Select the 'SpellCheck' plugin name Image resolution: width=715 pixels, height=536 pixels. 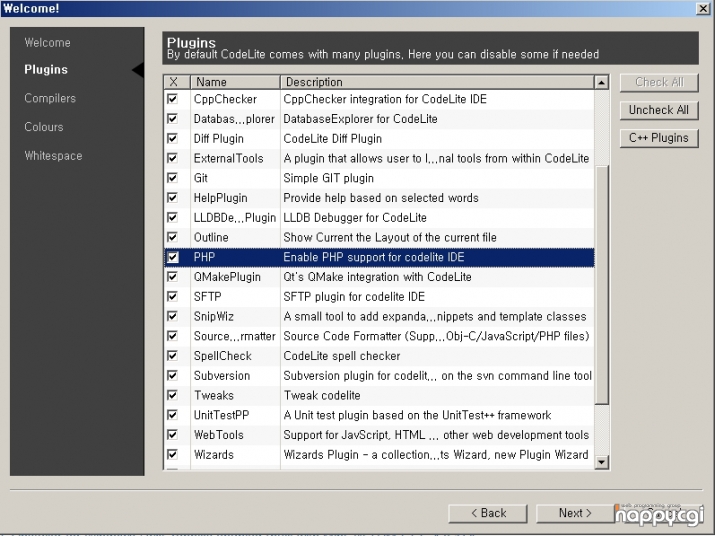(x=223, y=356)
